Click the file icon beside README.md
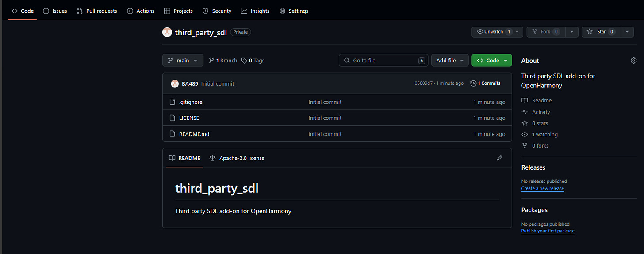Image resolution: width=644 pixels, height=254 pixels. [173, 134]
